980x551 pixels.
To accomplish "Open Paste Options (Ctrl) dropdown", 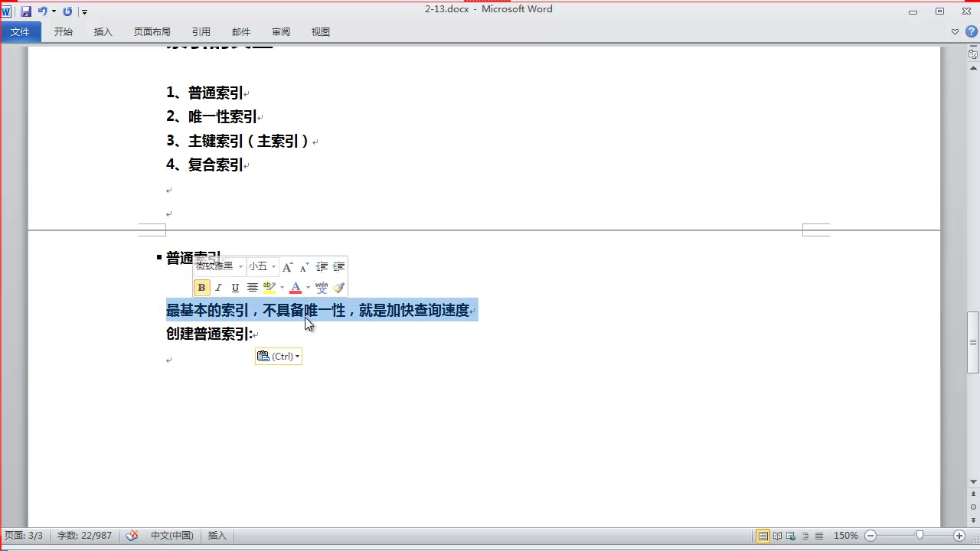I will [x=279, y=356].
